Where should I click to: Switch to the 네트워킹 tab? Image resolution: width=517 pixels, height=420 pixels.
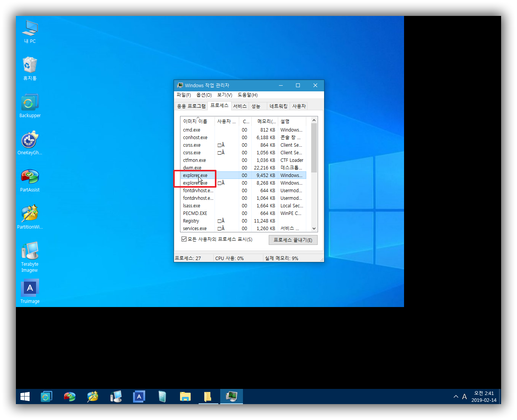coord(279,106)
